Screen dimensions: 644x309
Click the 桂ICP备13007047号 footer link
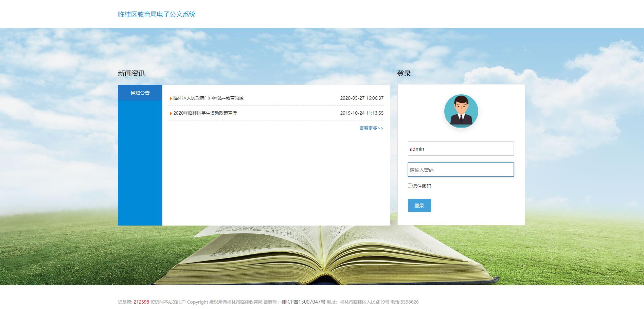(303, 302)
